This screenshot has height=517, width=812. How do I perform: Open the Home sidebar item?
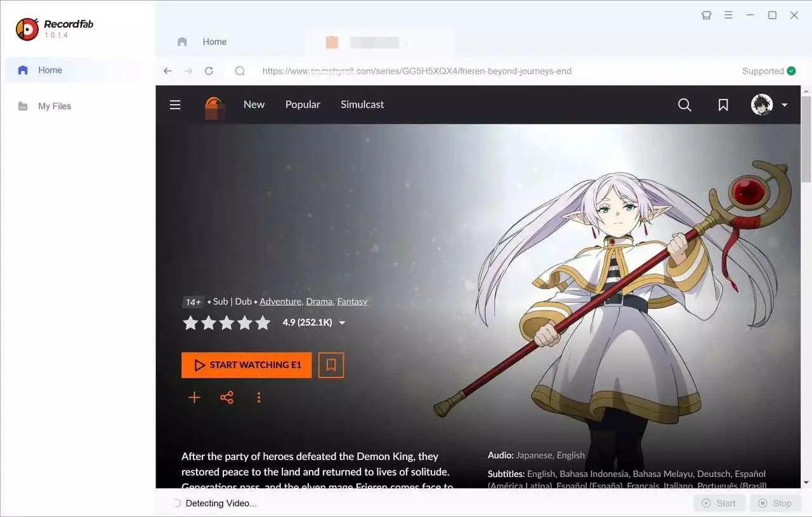[x=77, y=70]
